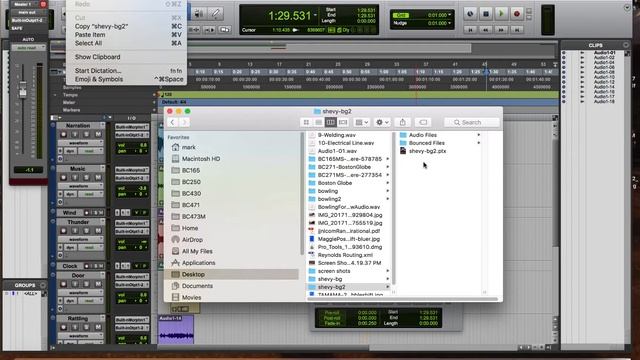Switch Finder to column view
The image size is (640, 360).
(x=331, y=122)
